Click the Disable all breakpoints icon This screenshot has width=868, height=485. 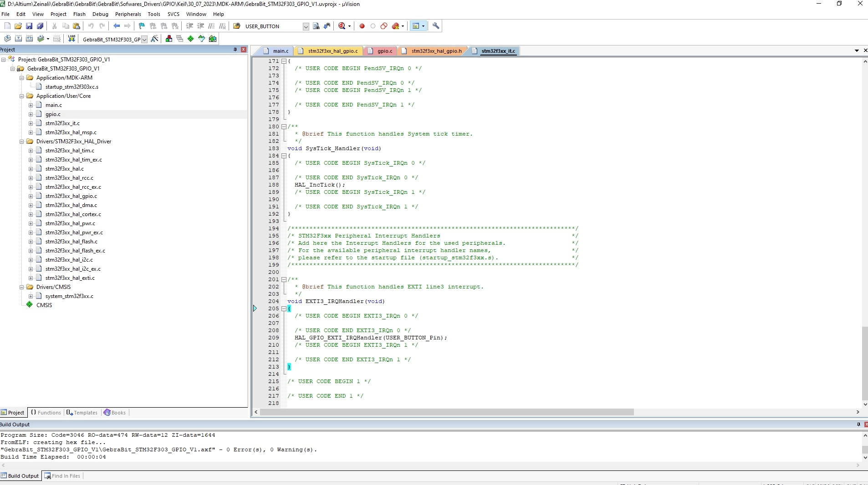pos(384,26)
